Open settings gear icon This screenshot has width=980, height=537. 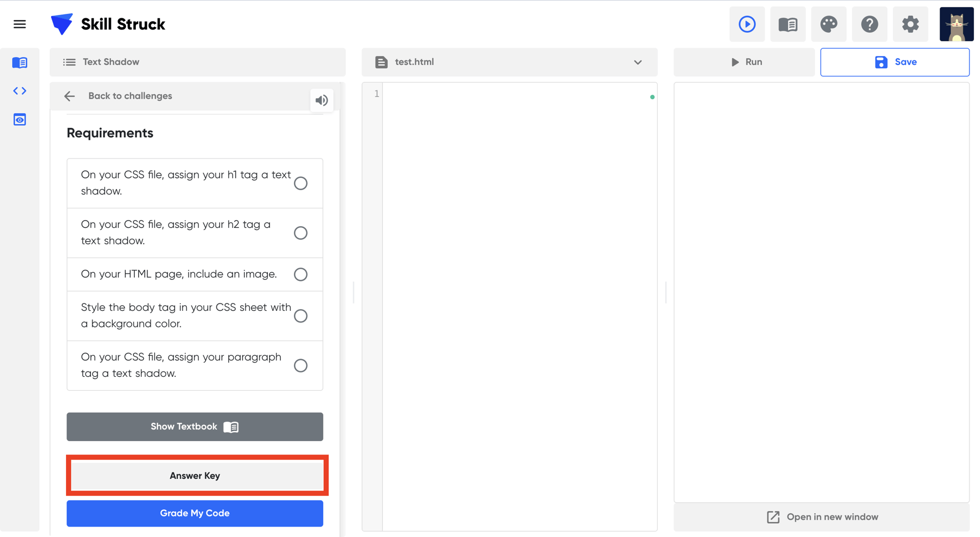tap(910, 24)
